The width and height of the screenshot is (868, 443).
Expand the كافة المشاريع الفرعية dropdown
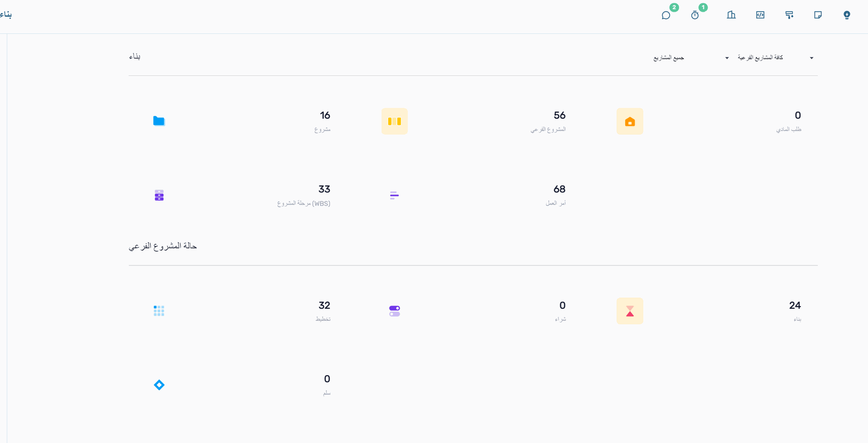(775, 58)
